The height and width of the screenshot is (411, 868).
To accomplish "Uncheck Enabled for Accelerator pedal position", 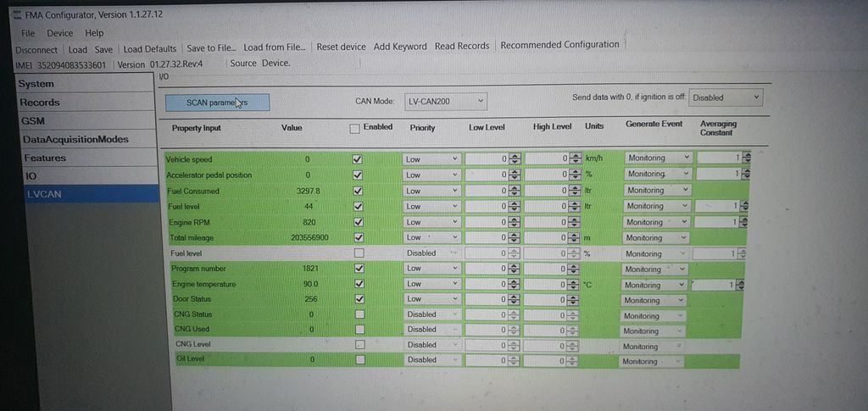I will pyautogui.click(x=358, y=175).
